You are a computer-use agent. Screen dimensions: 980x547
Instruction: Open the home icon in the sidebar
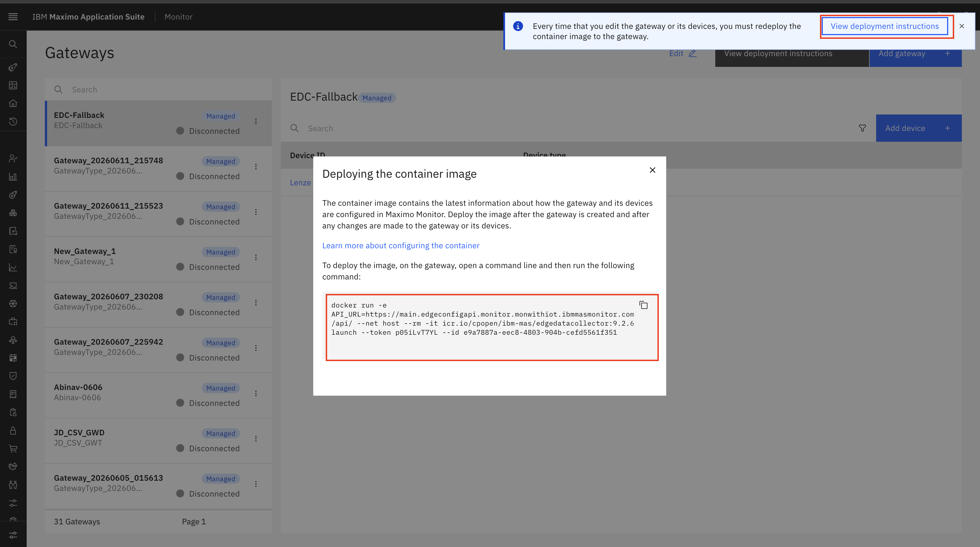(13, 103)
